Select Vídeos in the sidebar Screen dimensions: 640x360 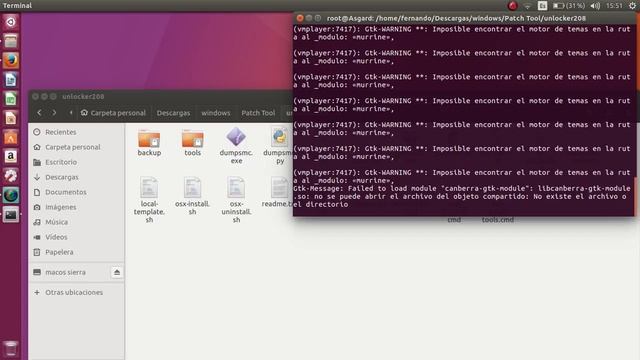click(x=76, y=237)
